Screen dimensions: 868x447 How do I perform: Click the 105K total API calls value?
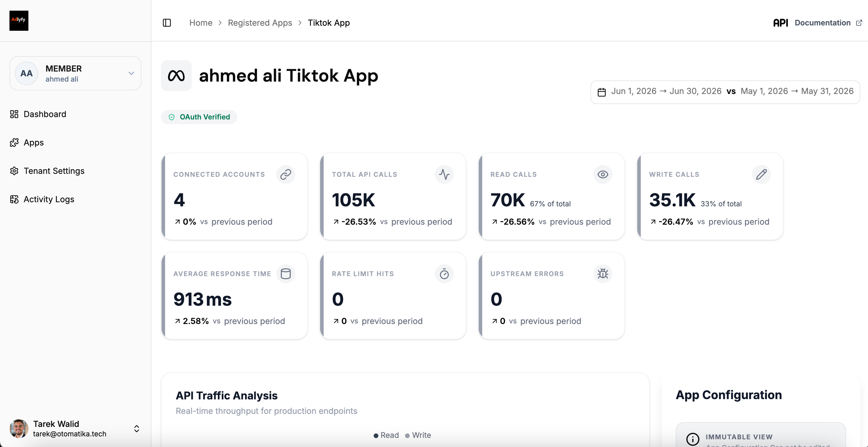tap(354, 200)
